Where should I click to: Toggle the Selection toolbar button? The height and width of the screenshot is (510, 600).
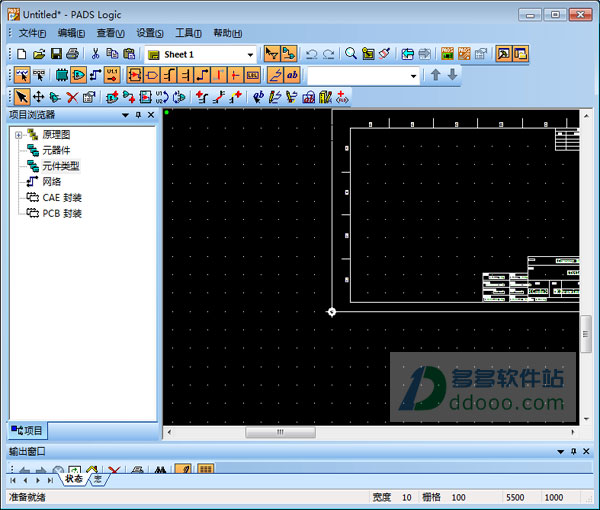(271, 54)
